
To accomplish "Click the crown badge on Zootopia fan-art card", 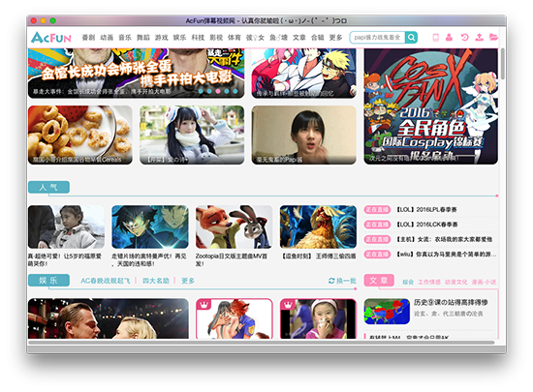I will click(x=204, y=305).
